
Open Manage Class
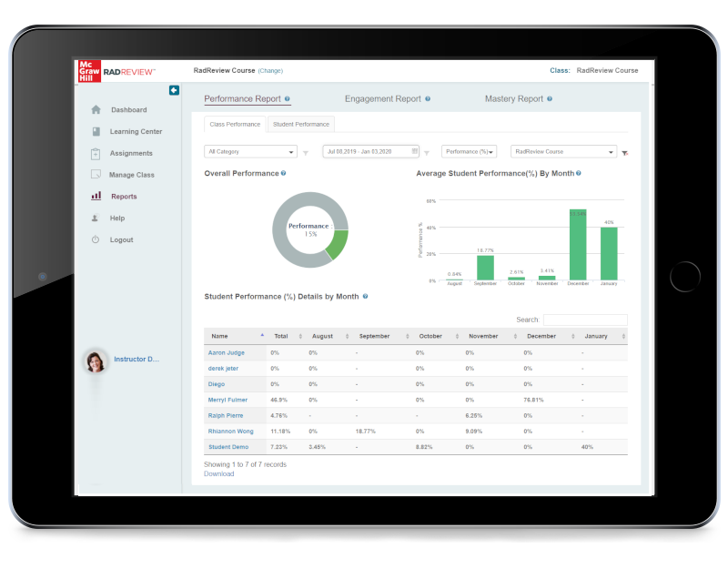click(x=132, y=174)
